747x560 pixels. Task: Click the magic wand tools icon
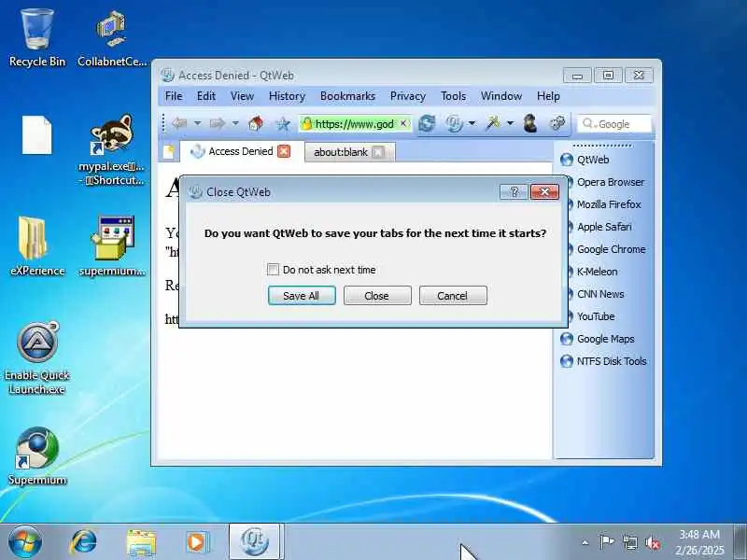click(x=493, y=123)
